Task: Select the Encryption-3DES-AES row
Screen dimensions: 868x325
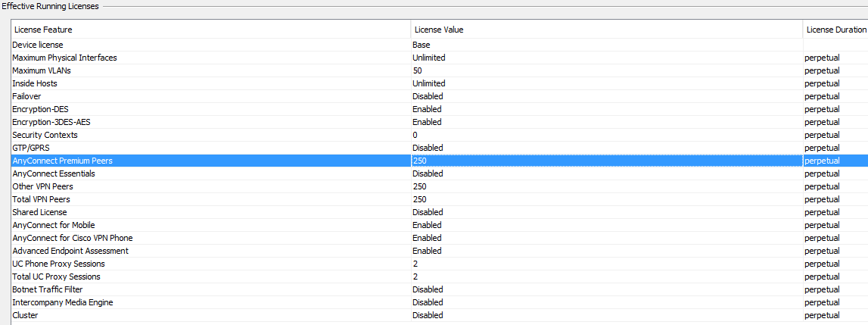Action: click(440, 122)
